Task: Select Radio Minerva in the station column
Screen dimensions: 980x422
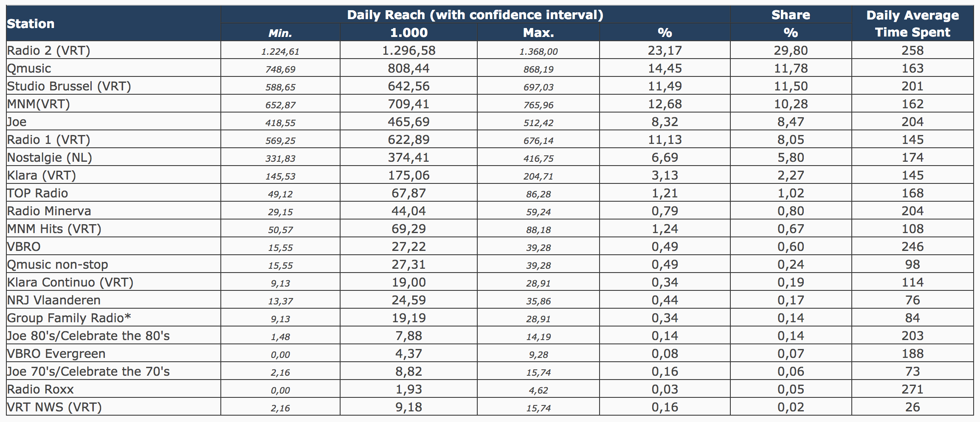Action: click(x=49, y=211)
